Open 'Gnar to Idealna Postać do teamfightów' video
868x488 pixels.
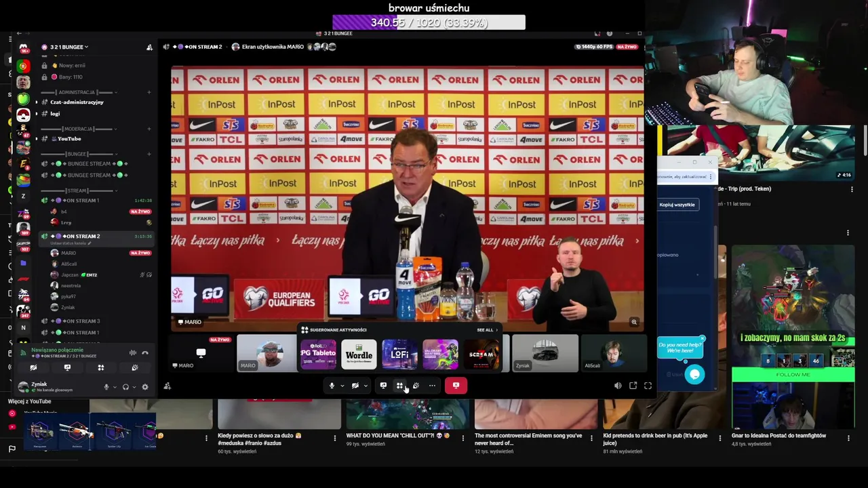tap(778, 436)
